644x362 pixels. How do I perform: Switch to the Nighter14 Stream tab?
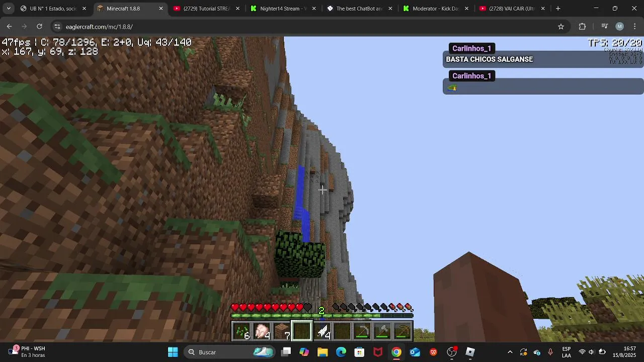pos(283,9)
